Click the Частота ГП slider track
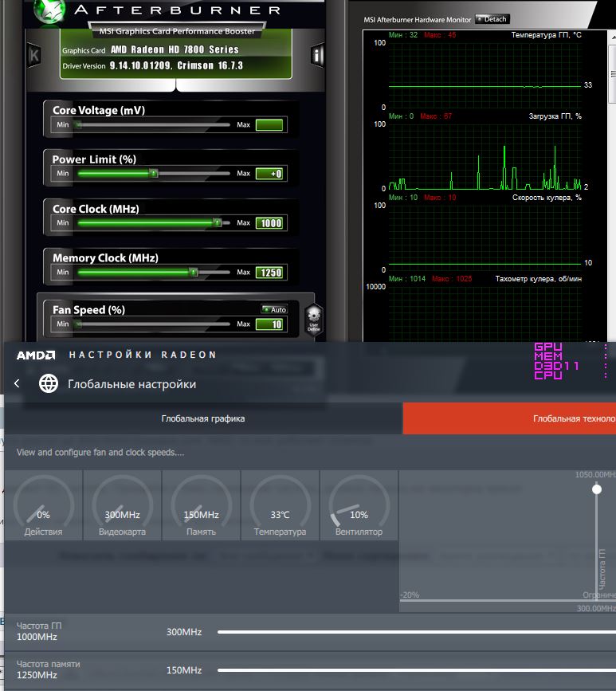This screenshot has width=616, height=691. 417,632
